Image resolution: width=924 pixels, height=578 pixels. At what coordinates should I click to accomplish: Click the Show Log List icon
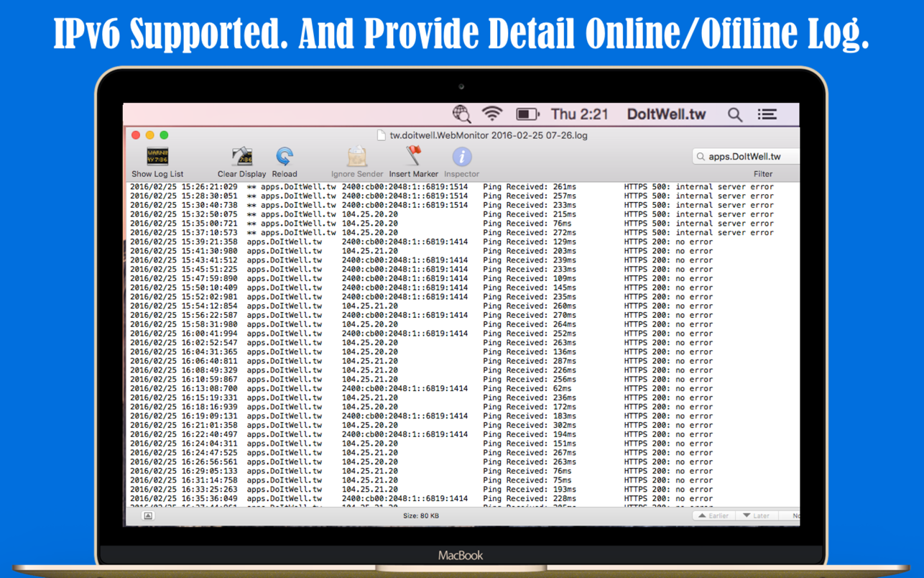coord(157,157)
